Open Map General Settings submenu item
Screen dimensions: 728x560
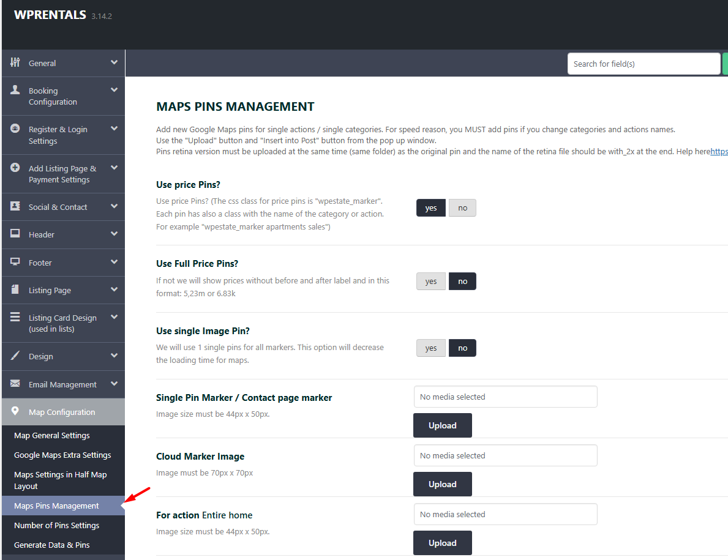click(52, 436)
